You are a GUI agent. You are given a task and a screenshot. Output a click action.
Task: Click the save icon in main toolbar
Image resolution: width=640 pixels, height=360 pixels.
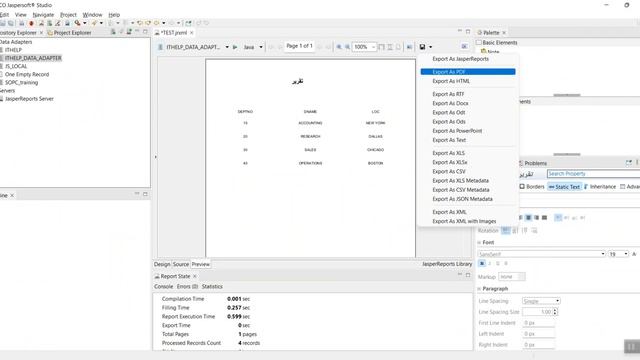pos(3,23)
